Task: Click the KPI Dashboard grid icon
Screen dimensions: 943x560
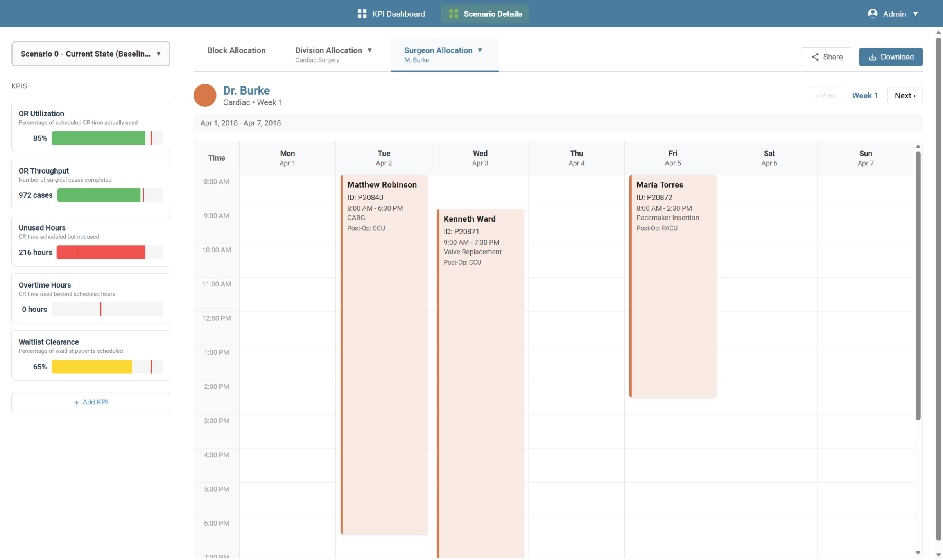Action: (x=362, y=14)
